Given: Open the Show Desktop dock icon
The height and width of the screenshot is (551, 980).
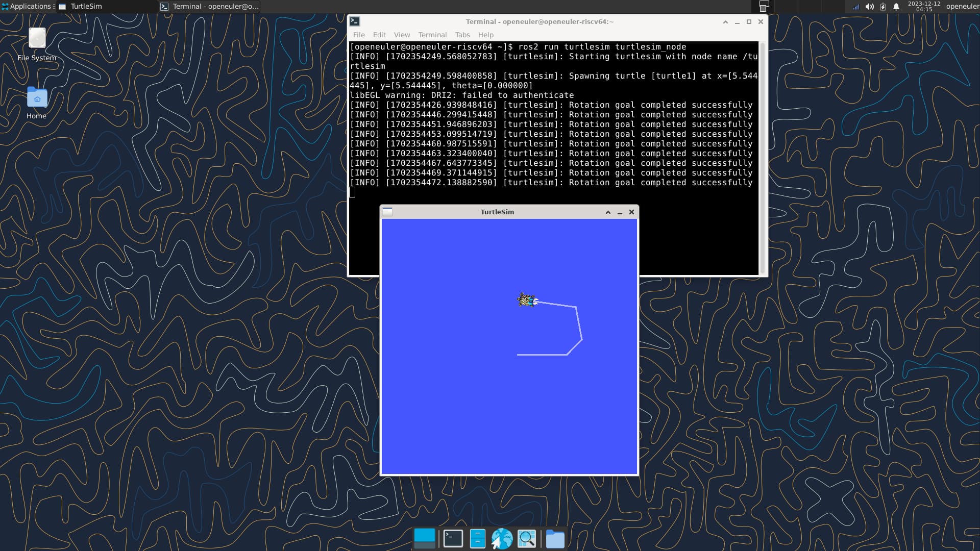Looking at the screenshot, I should [424, 538].
